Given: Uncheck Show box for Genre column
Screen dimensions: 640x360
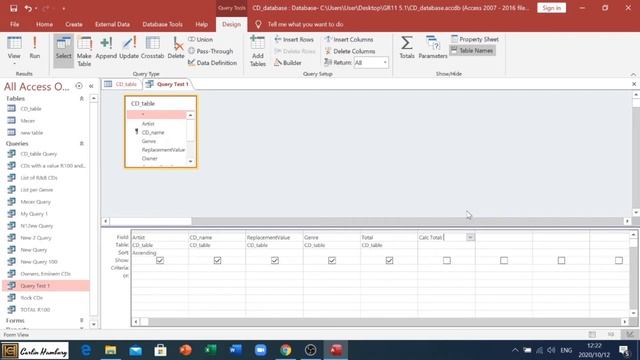Looking at the screenshot, I should tap(332, 260).
